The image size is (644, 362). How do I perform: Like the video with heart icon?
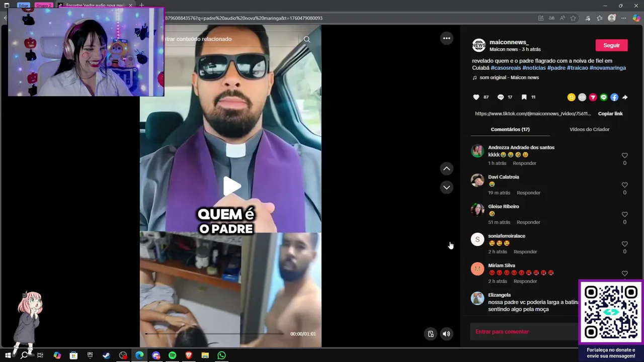tap(476, 97)
